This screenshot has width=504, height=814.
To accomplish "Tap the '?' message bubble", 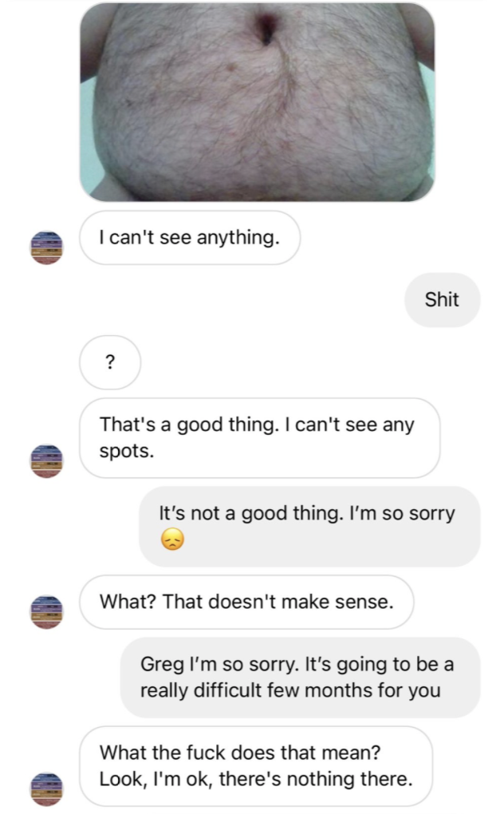I will (110, 362).
